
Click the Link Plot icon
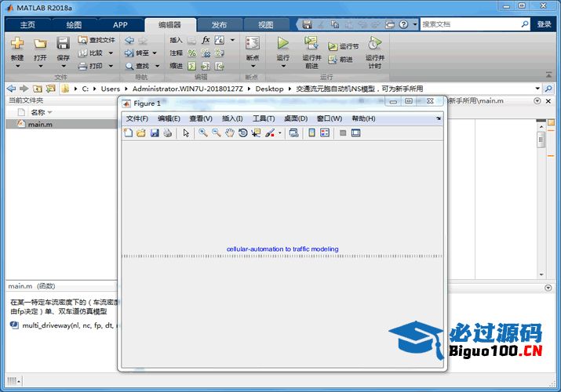[x=293, y=133]
